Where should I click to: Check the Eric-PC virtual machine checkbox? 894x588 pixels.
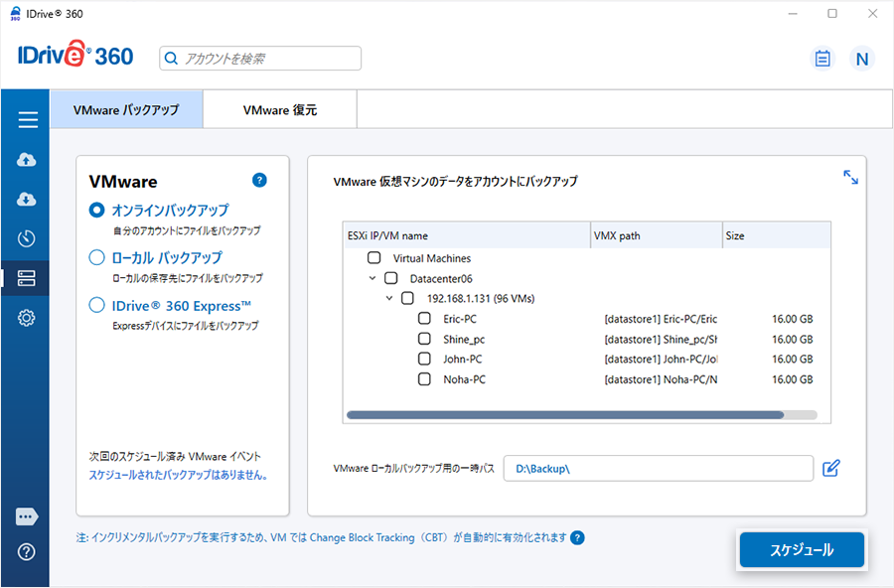(424, 319)
